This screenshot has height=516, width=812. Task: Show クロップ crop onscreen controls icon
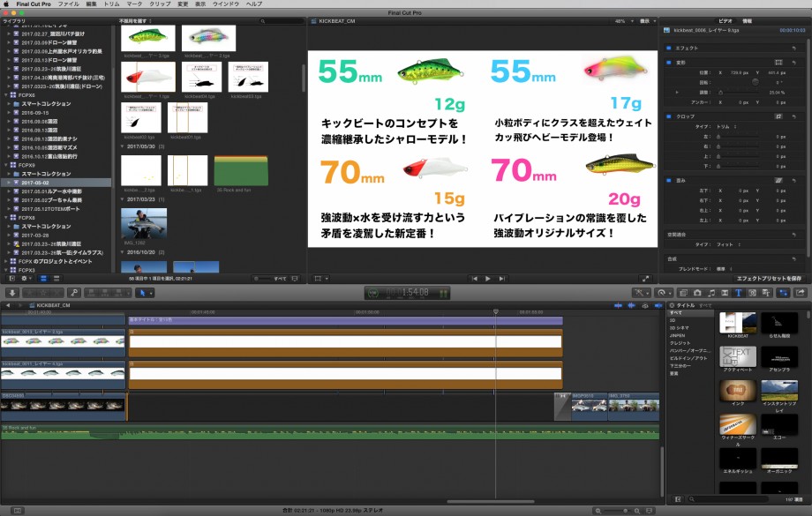pos(778,116)
